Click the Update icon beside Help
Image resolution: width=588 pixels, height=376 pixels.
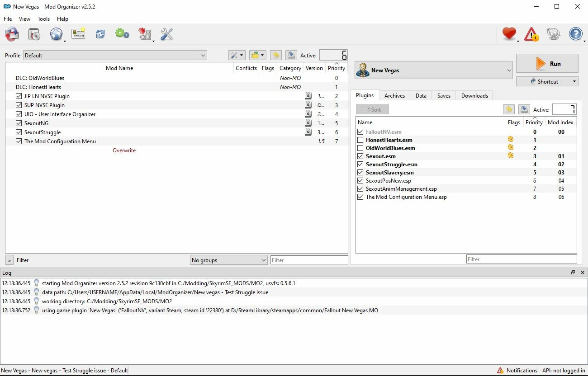point(553,34)
